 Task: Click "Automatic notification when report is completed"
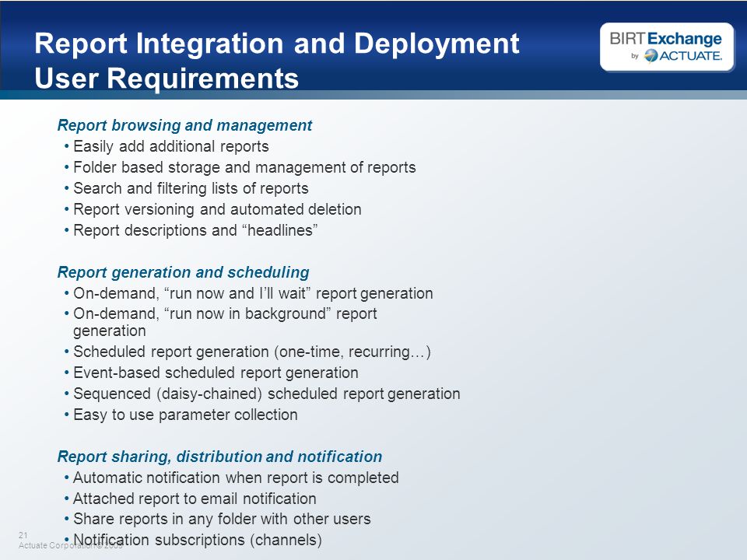(x=236, y=478)
